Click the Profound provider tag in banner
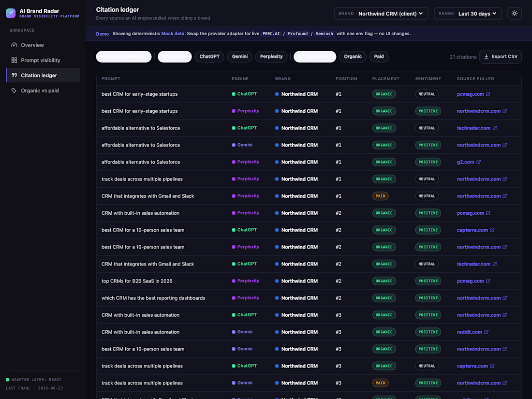532x399 pixels. (297, 33)
